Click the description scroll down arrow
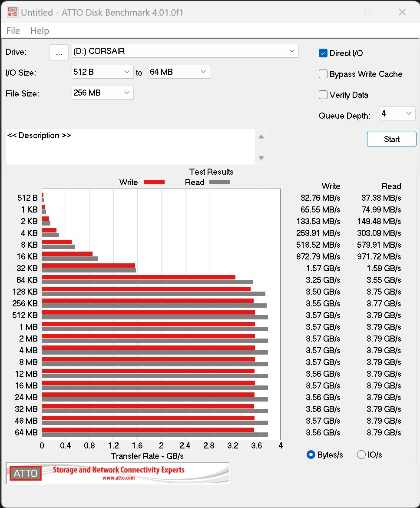Viewport: 420px width, 508px height. (261, 158)
